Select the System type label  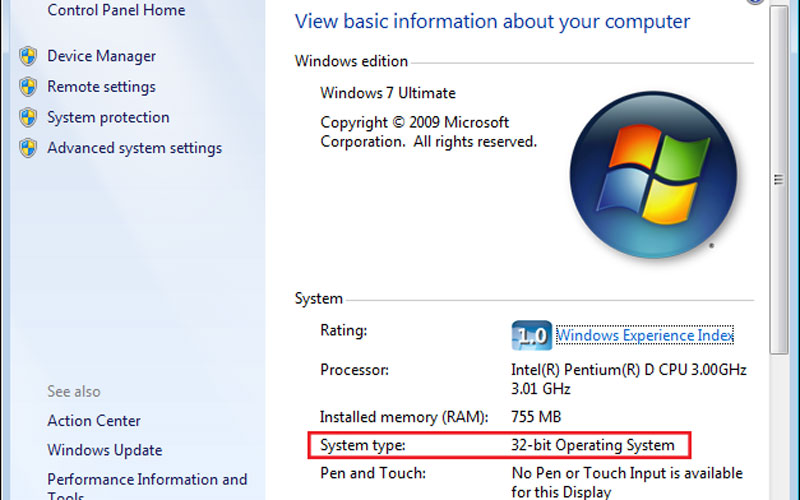[363, 445]
